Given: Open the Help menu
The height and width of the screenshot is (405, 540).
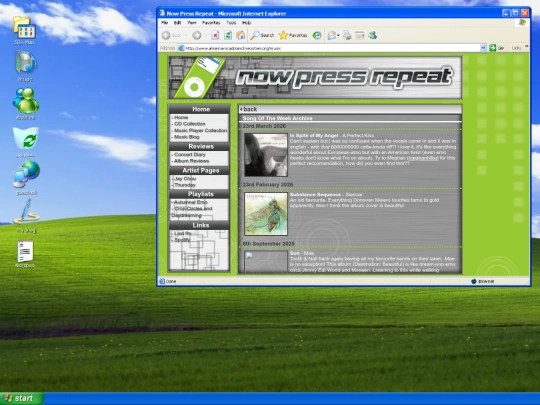Looking at the screenshot, I should [246, 23].
